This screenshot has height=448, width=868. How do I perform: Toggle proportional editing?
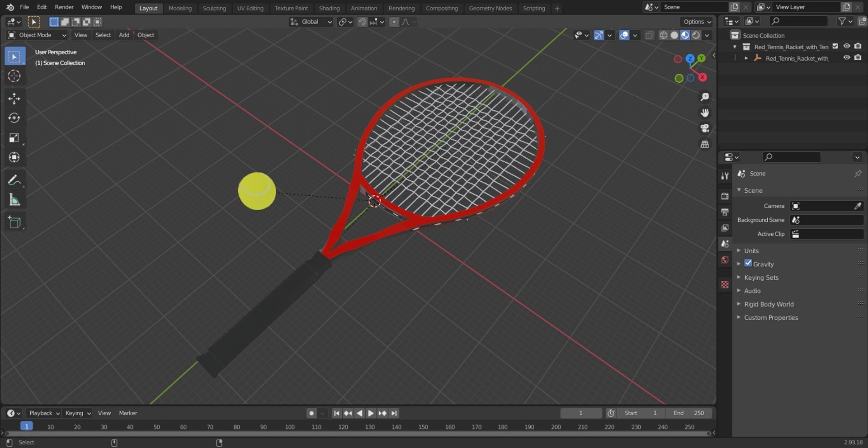point(394,22)
